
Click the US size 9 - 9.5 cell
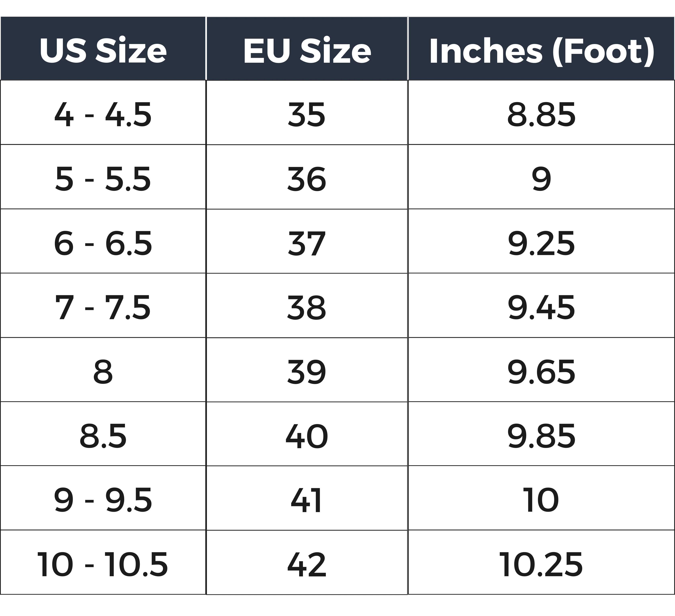(103, 500)
